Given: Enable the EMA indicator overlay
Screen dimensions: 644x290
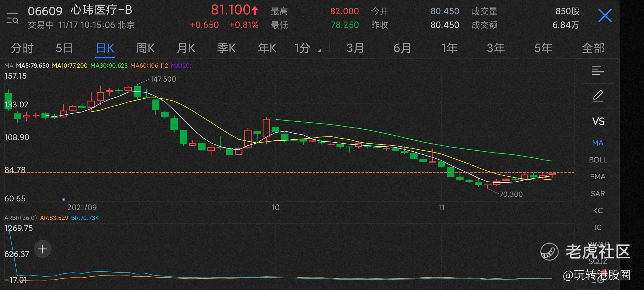Looking at the screenshot, I should pyautogui.click(x=598, y=177).
